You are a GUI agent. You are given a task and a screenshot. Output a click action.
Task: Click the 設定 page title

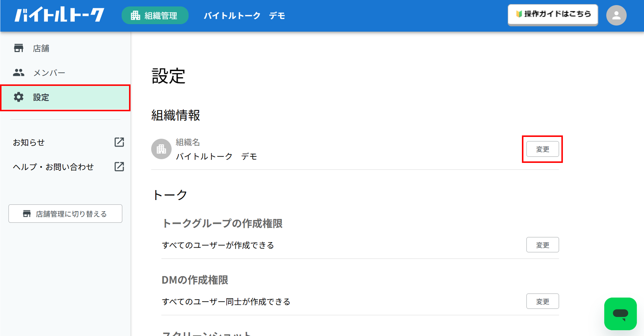pos(168,76)
